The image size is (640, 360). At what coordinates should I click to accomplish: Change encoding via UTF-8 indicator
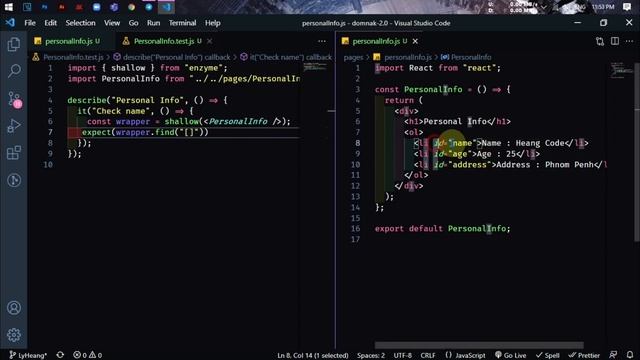(403, 356)
